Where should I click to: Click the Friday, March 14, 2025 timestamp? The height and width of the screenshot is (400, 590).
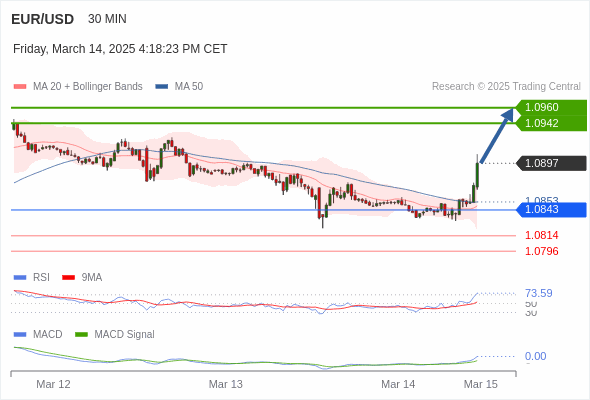click(120, 49)
